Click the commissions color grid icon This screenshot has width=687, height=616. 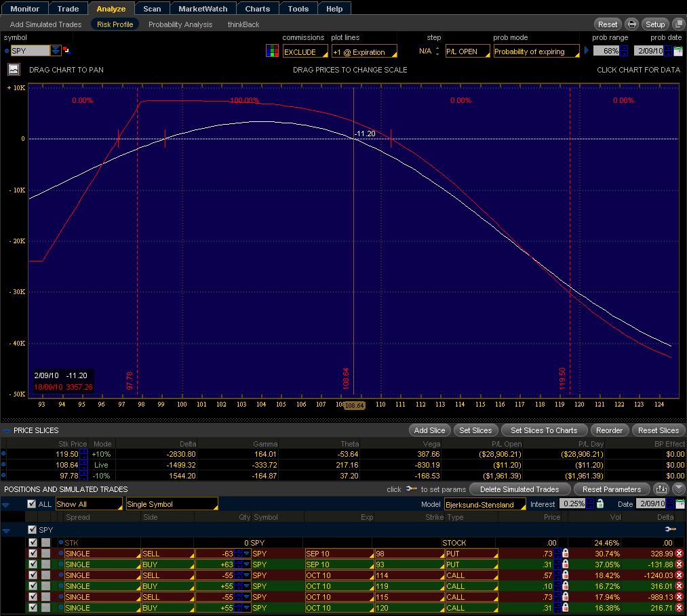[271, 52]
